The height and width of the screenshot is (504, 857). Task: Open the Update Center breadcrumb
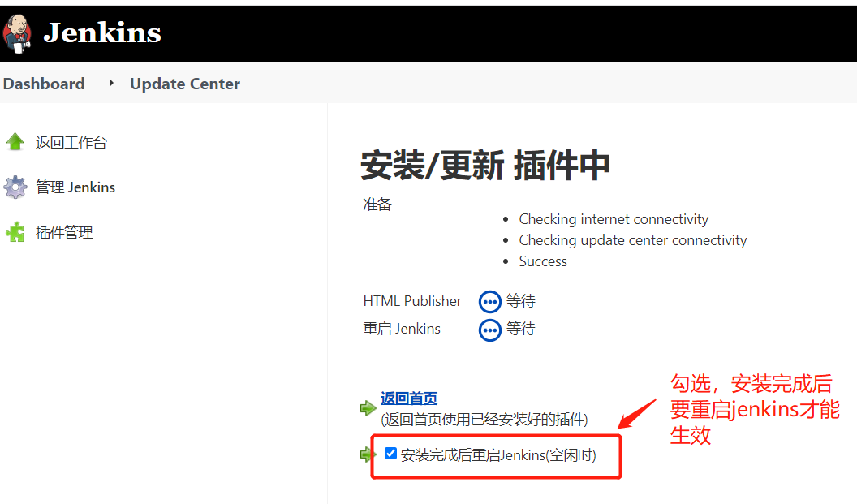[185, 84]
